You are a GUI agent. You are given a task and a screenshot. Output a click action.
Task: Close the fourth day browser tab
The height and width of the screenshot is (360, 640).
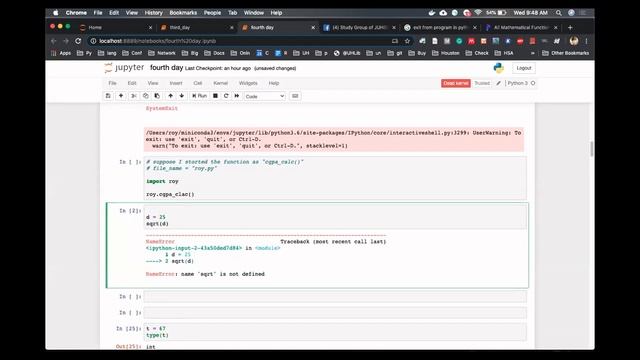point(313,27)
